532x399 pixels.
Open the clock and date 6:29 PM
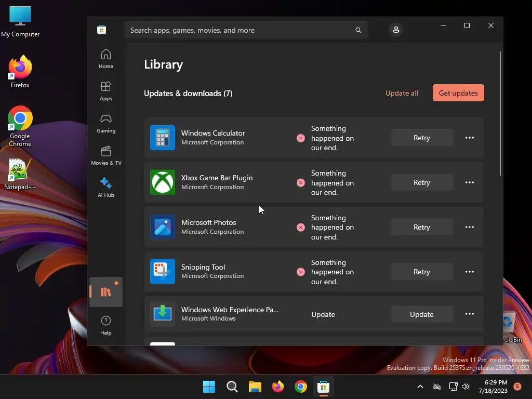(x=493, y=387)
